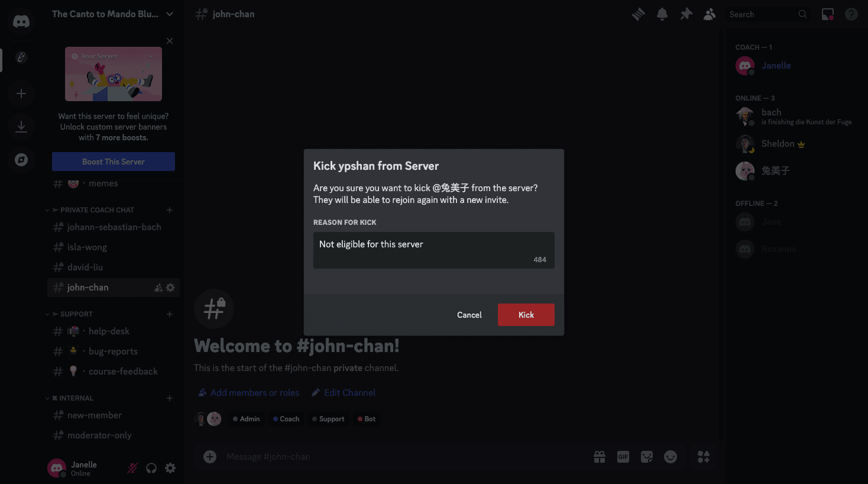This screenshot has width=868, height=484.
Task: Select member bach in member list
Action: (795, 117)
